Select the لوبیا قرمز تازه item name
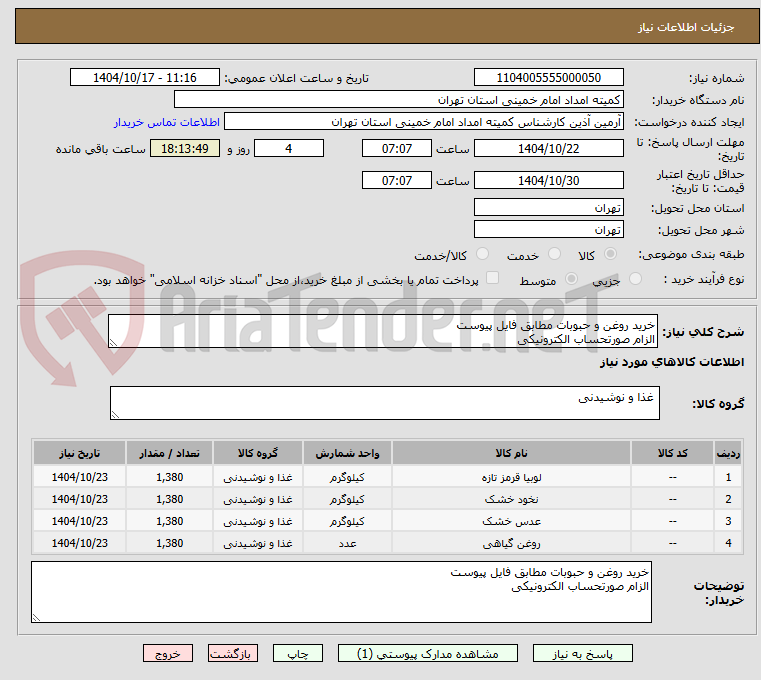The width and height of the screenshot is (761, 680). coord(511,478)
